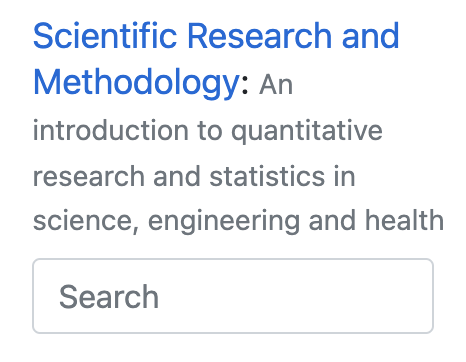Click the word Scientific in the title

(105, 35)
